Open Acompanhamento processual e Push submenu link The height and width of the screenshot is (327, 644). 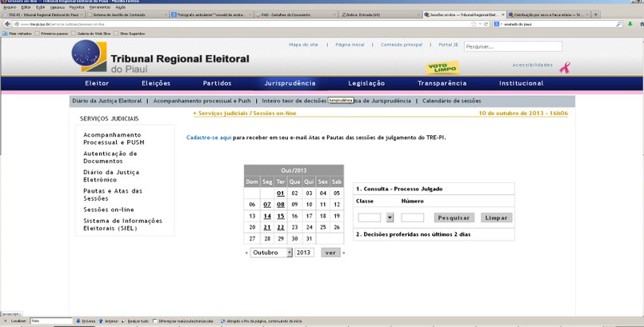202,101
